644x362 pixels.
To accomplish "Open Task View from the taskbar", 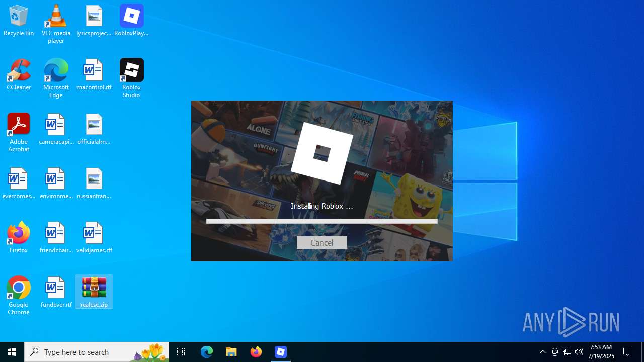I will [x=181, y=352].
